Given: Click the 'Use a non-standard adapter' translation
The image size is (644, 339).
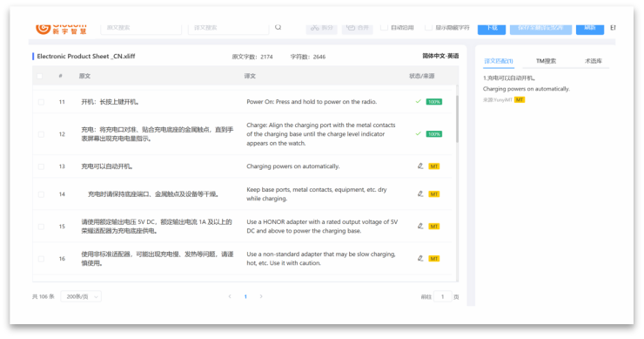Looking at the screenshot, I should click(x=321, y=258).
